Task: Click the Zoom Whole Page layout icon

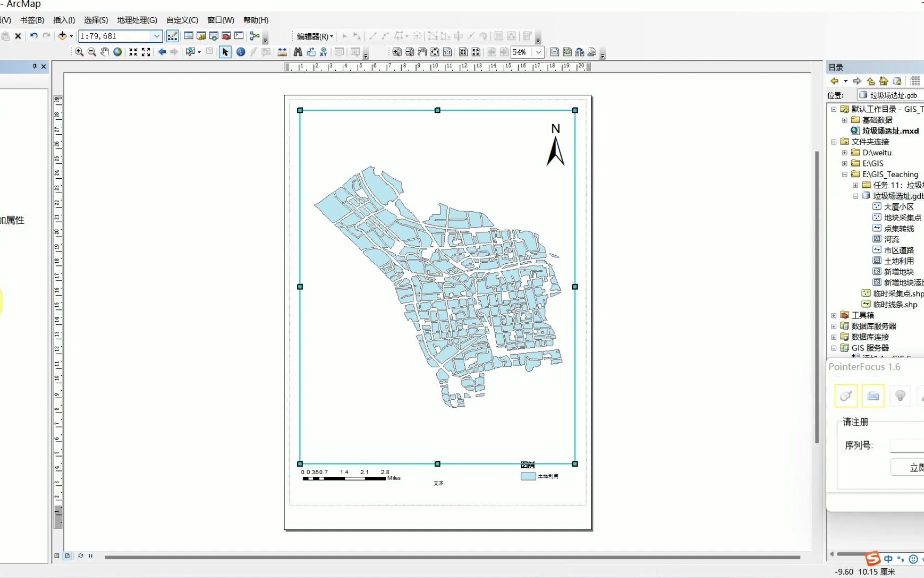Action: pyautogui.click(x=435, y=52)
